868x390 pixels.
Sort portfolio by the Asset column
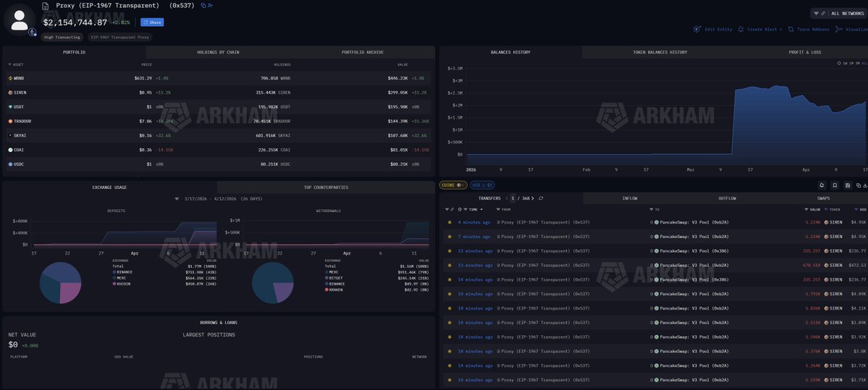pyautogui.click(x=16, y=64)
